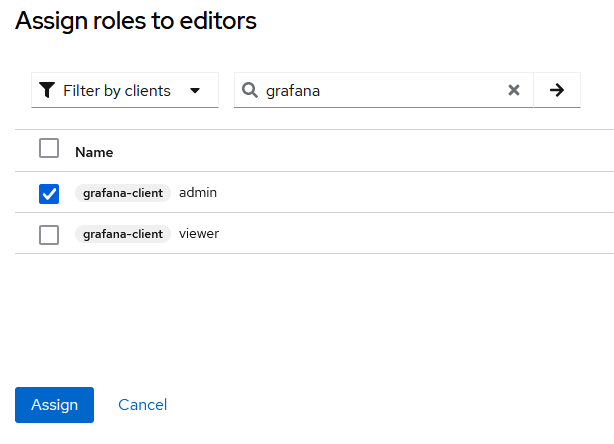Image resolution: width=614 pixels, height=444 pixels.
Task: Click the Name column header
Action: (94, 152)
